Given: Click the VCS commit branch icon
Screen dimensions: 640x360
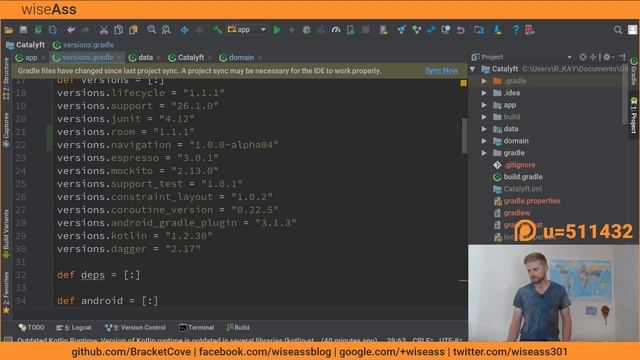Looking at the screenshot, I should pyautogui.click(x=416, y=30).
